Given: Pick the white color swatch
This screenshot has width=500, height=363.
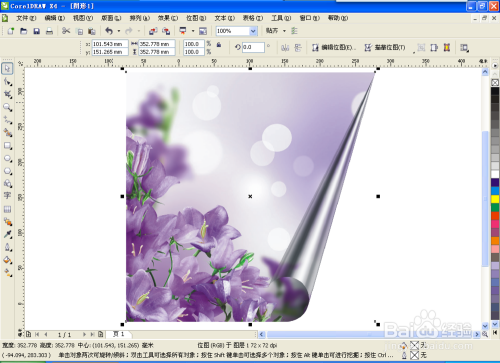Looking at the screenshot, I should pos(495,174).
